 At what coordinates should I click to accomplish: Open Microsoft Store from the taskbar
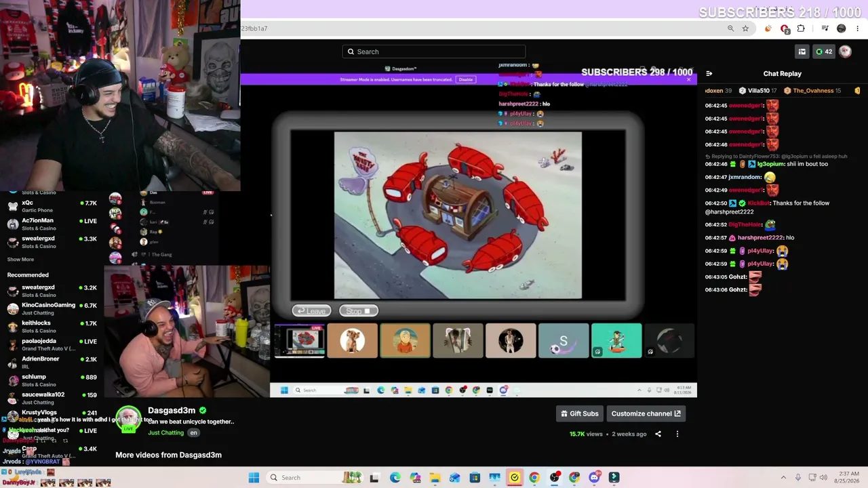click(475, 478)
